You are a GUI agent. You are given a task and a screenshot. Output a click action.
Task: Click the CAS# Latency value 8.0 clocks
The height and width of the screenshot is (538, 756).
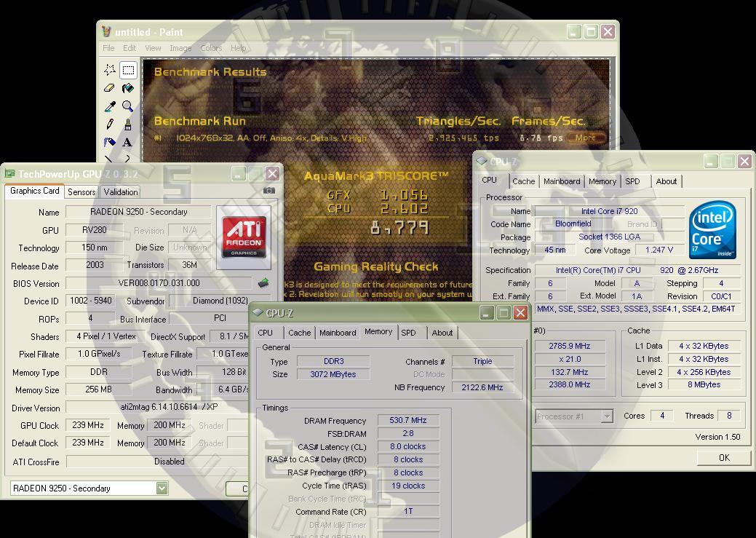(408, 446)
